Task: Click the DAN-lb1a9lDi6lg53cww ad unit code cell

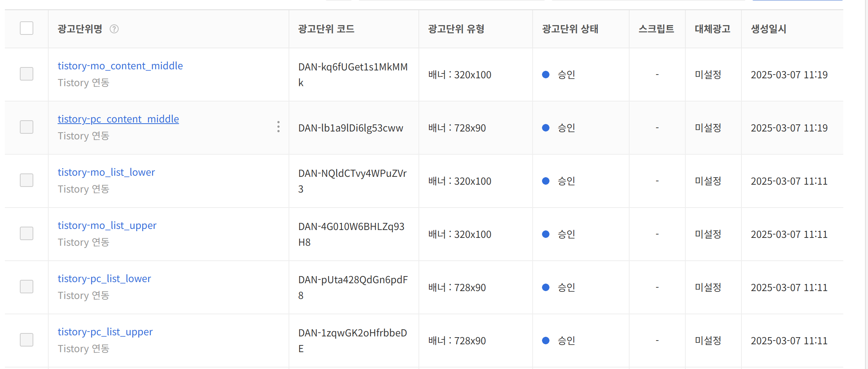Action: 351,127
